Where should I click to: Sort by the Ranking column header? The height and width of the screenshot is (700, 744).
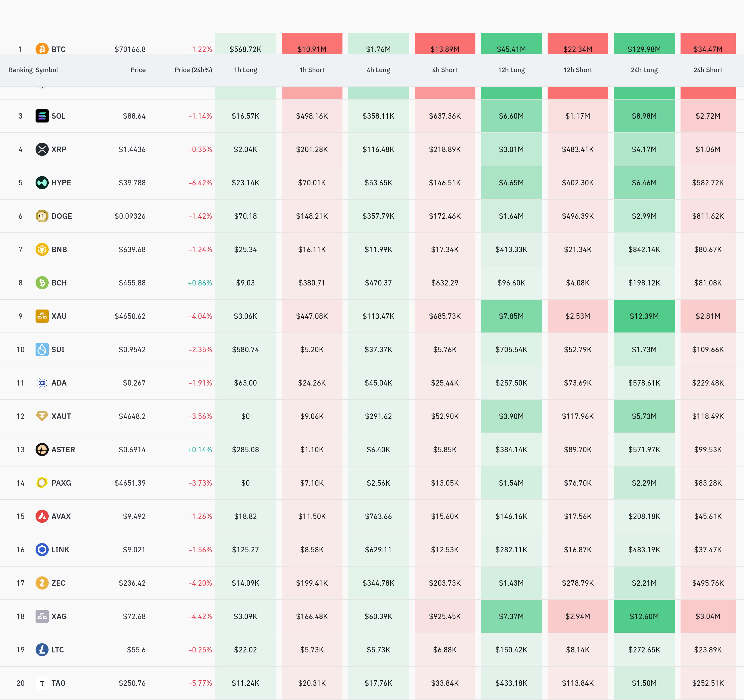pyautogui.click(x=20, y=70)
